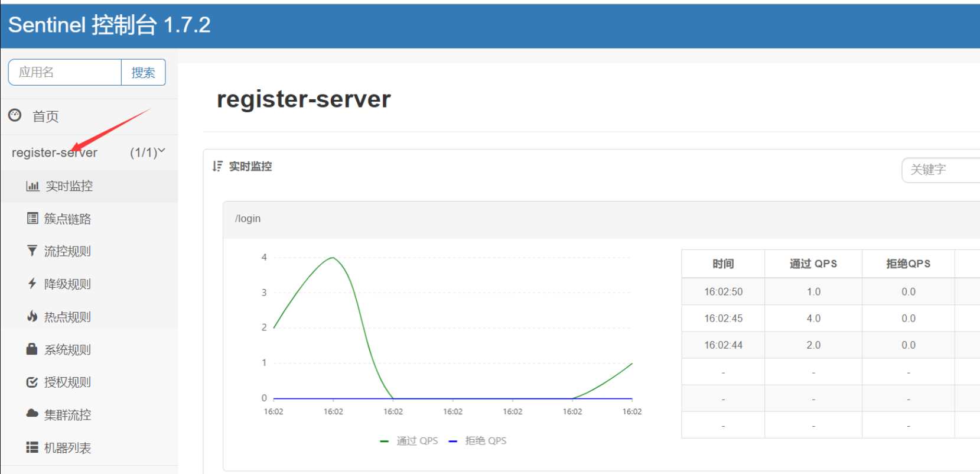980x474 pixels.
Task: Focus the 应用名 app name search field
Action: pyautogui.click(x=65, y=72)
